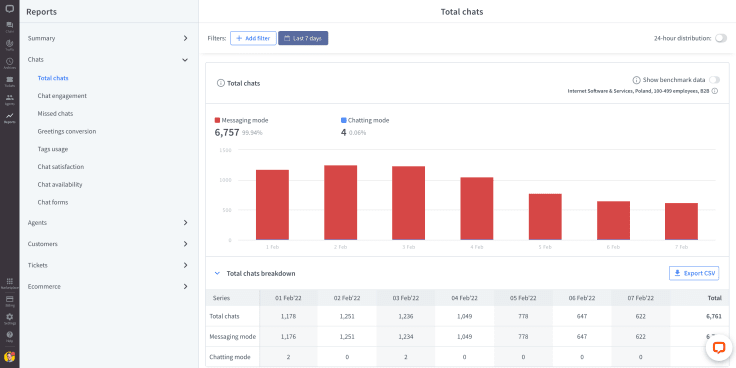This screenshot has height=368, width=736.
Task: Open the Agents people icon
Action: 9,100
